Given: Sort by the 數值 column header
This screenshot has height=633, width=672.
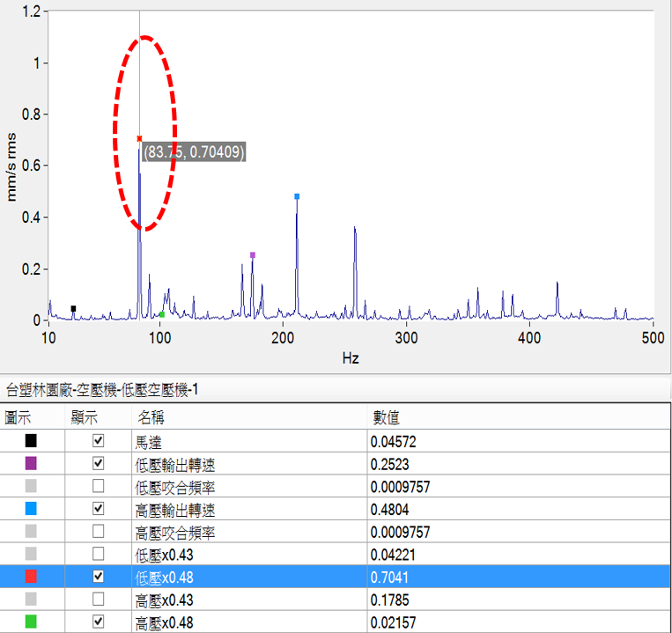Looking at the screenshot, I should coord(389,416).
